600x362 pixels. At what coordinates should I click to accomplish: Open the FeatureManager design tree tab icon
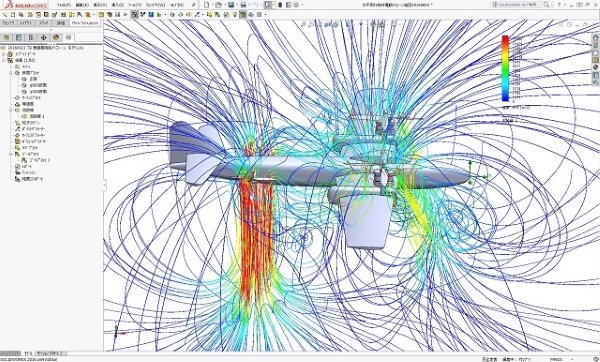6,37
